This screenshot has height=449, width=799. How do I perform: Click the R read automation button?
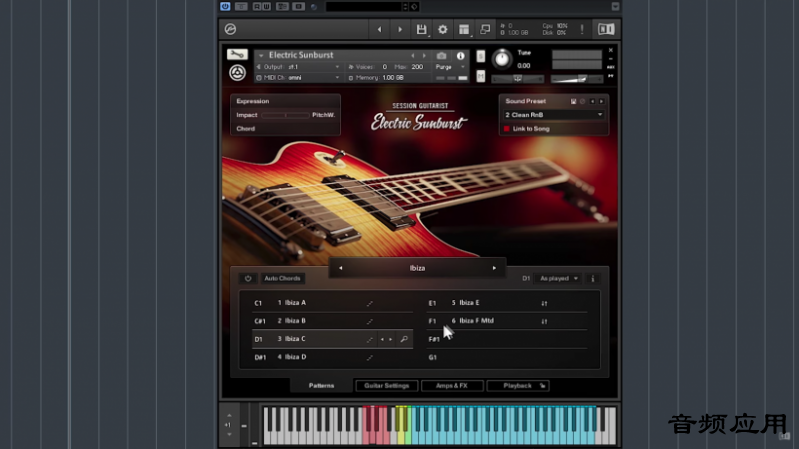coord(257,7)
